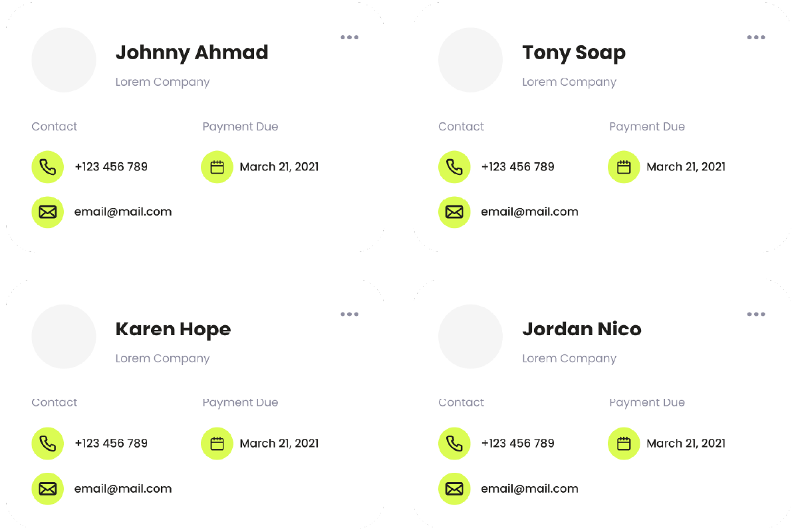Click Tony Soap's phone number

[x=517, y=167]
